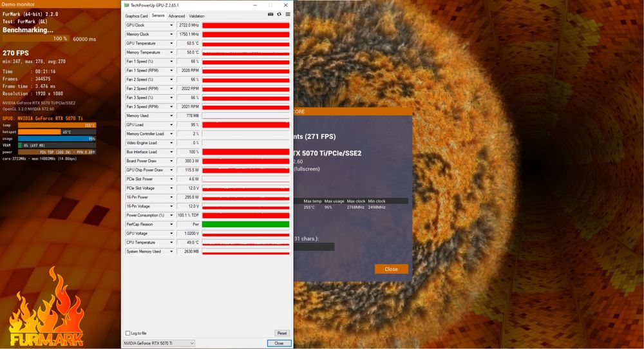The width and height of the screenshot is (644, 349).
Task: Click the GPU Clock red history graph
Action: point(245,25)
